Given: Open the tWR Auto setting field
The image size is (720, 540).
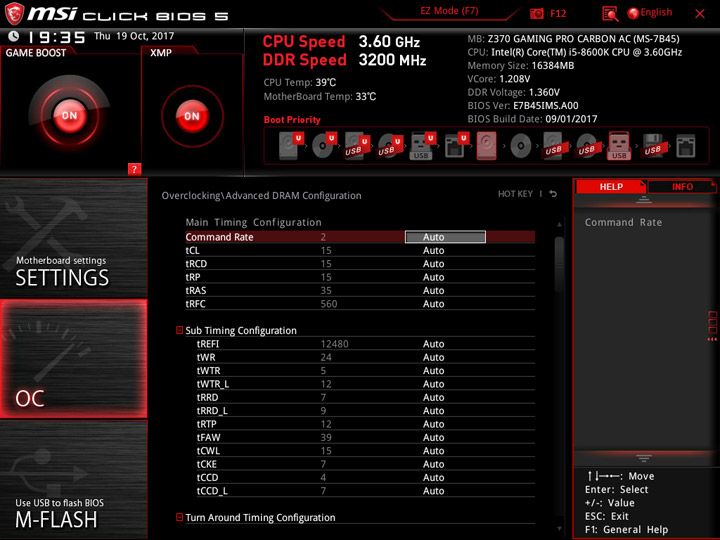Looking at the screenshot, I should coord(433,357).
